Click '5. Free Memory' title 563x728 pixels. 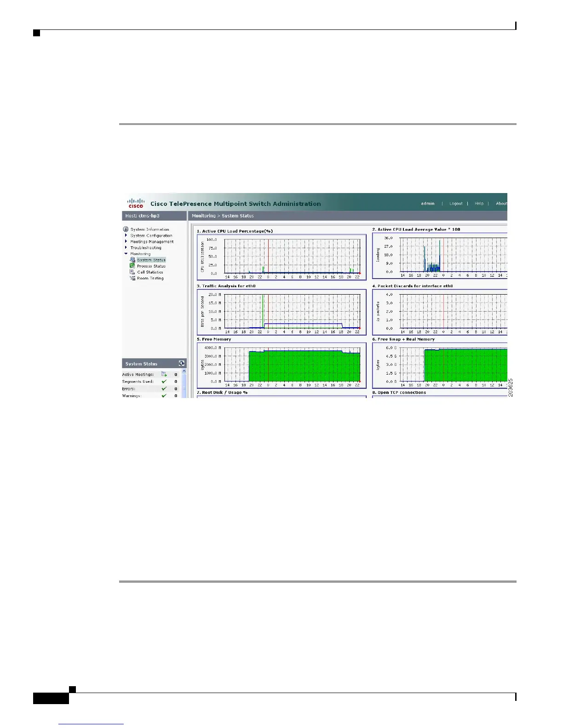pos(214,339)
